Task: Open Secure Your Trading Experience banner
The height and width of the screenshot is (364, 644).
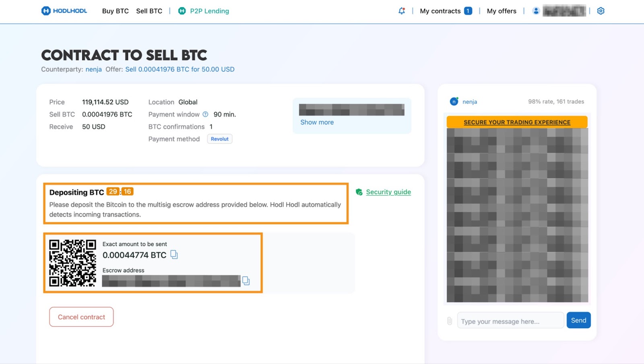Action: tap(517, 122)
